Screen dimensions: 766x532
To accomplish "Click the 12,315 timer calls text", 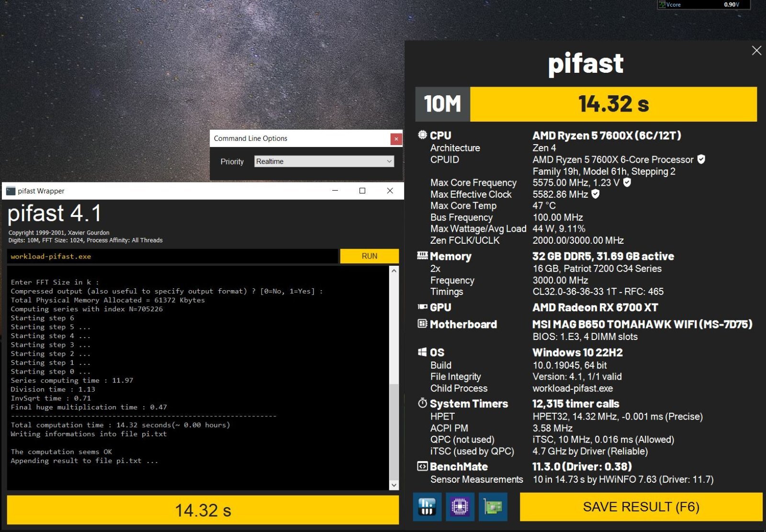I will point(575,404).
